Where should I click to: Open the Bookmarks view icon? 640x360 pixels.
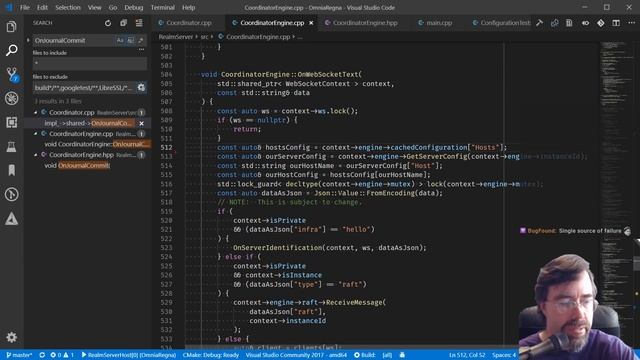tap(11, 170)
